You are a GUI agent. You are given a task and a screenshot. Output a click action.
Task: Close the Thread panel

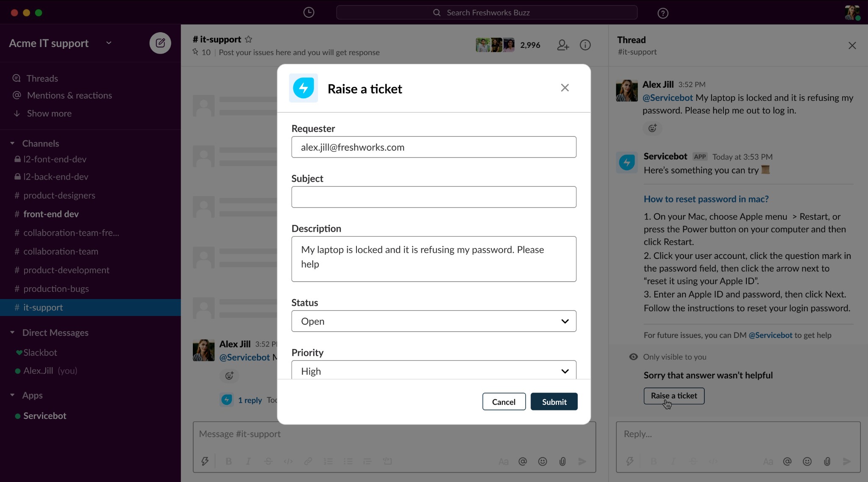(x=852, y=45)
